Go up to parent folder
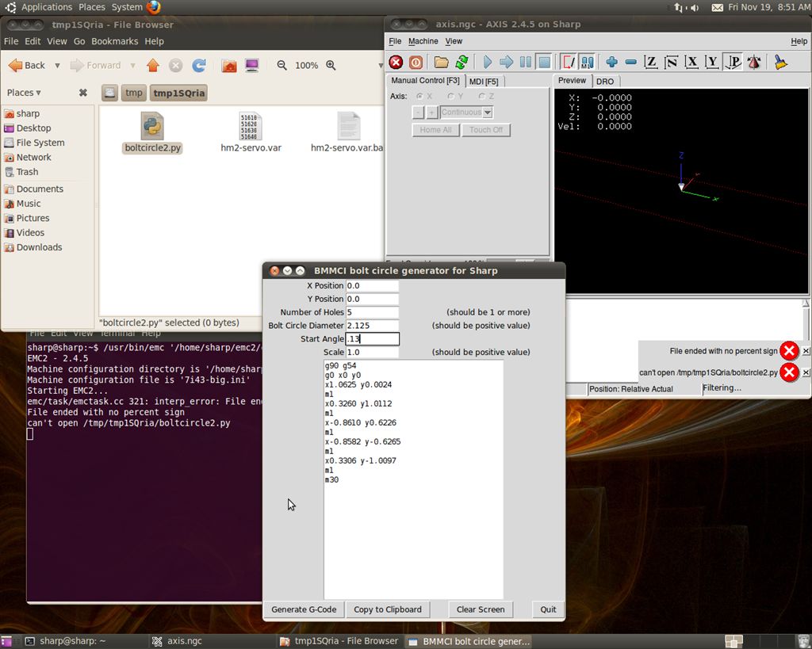 pyautogui.click(x=153, y=65)
